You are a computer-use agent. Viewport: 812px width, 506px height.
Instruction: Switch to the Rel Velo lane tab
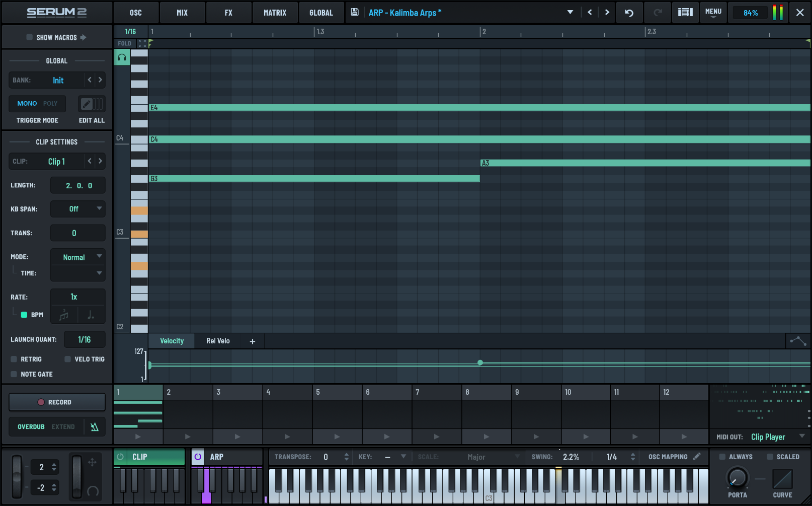[x=218, y=341]
